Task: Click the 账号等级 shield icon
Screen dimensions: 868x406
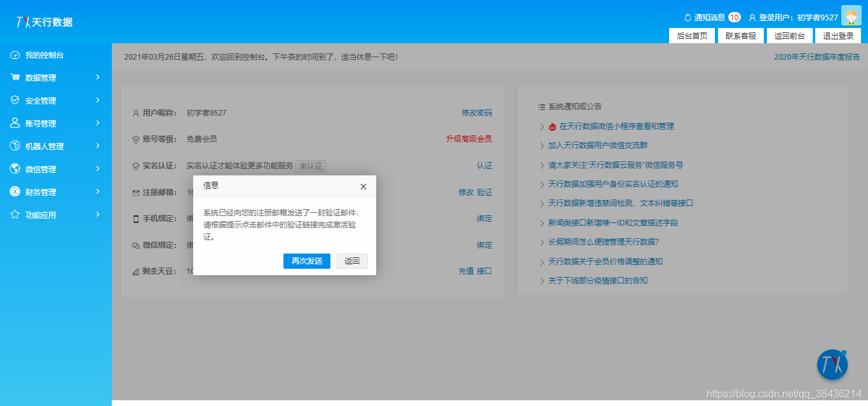Action: tap(136, 139)
